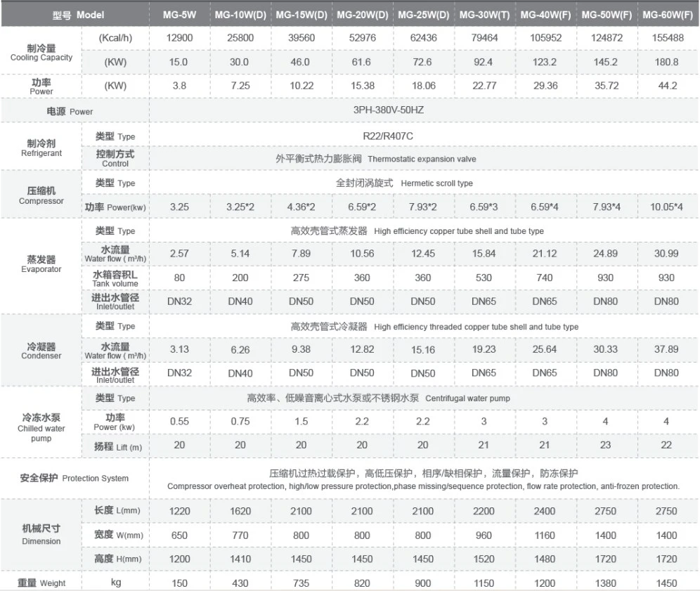Viewport: 700px width, 591px height.
Task: Select the 3PH-380V-50HZ power supply cell
Action: 389,110
